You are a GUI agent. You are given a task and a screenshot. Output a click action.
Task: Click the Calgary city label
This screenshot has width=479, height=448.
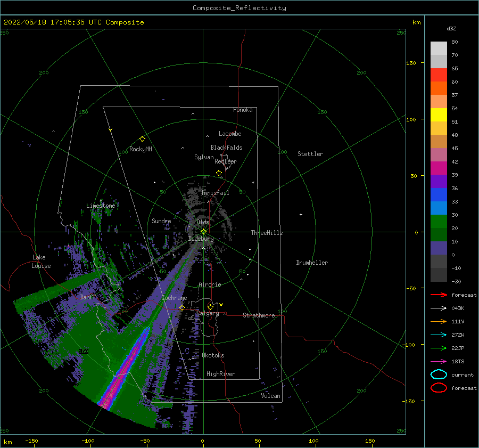[208, 313]
